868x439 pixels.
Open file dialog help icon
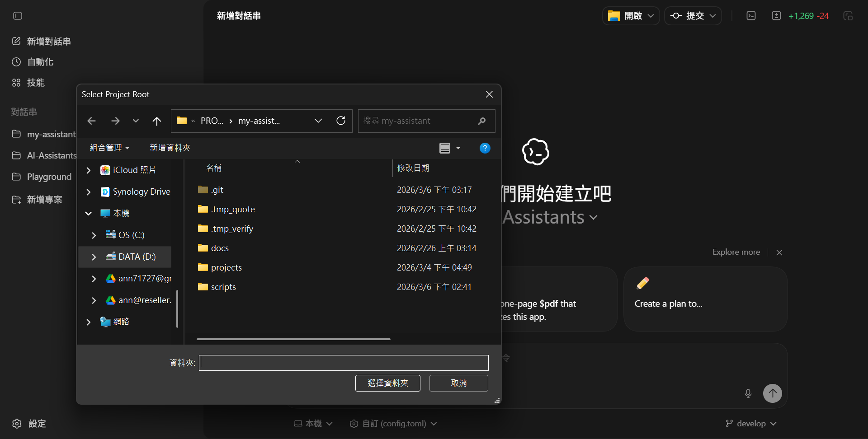(485, 148)
